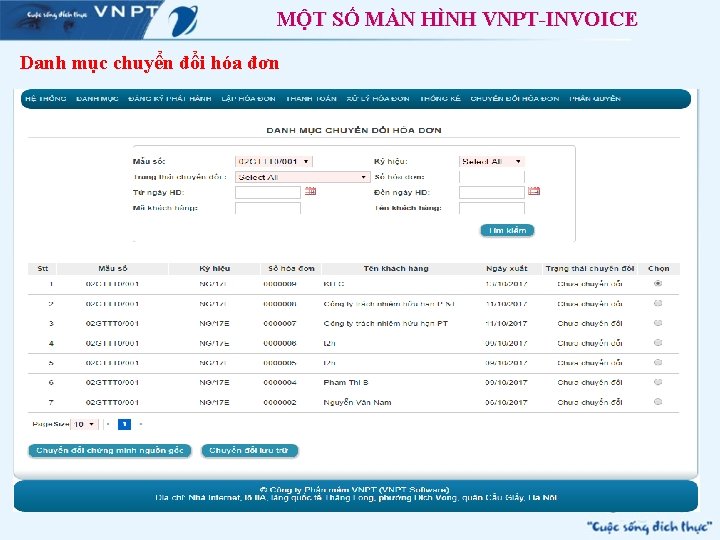
Task: Open the XỬ LÝ HÓA ĐƠN menu
Action: coord(378,99)
